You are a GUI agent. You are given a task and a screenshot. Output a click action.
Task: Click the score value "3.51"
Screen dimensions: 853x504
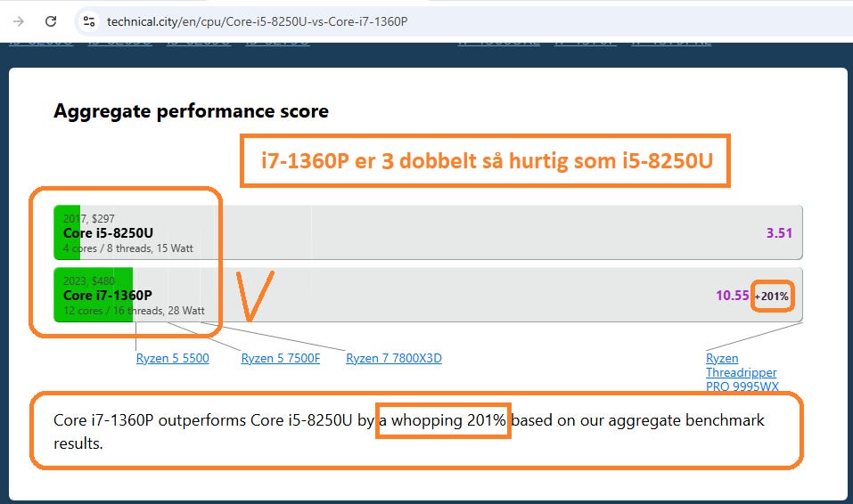[779, 232]
